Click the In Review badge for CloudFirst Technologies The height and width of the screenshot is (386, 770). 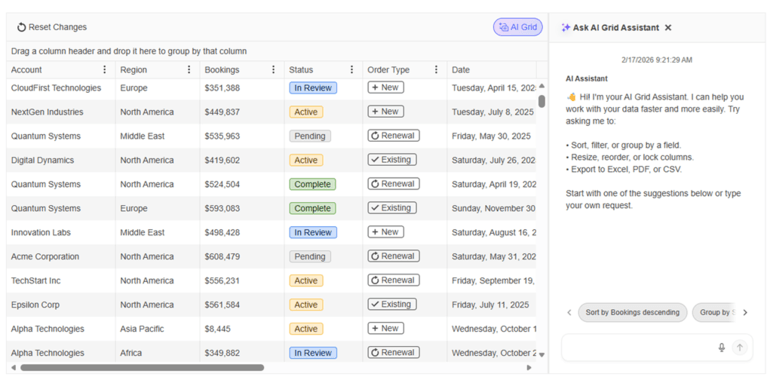(x=313, y=88)
